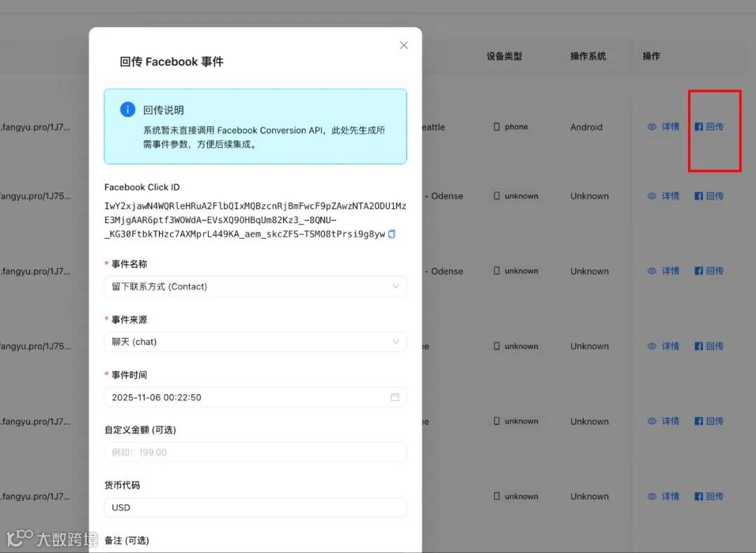
Task: Click the 回传 Facebook 事件 dialog title
Action: (x=171, y=62)
